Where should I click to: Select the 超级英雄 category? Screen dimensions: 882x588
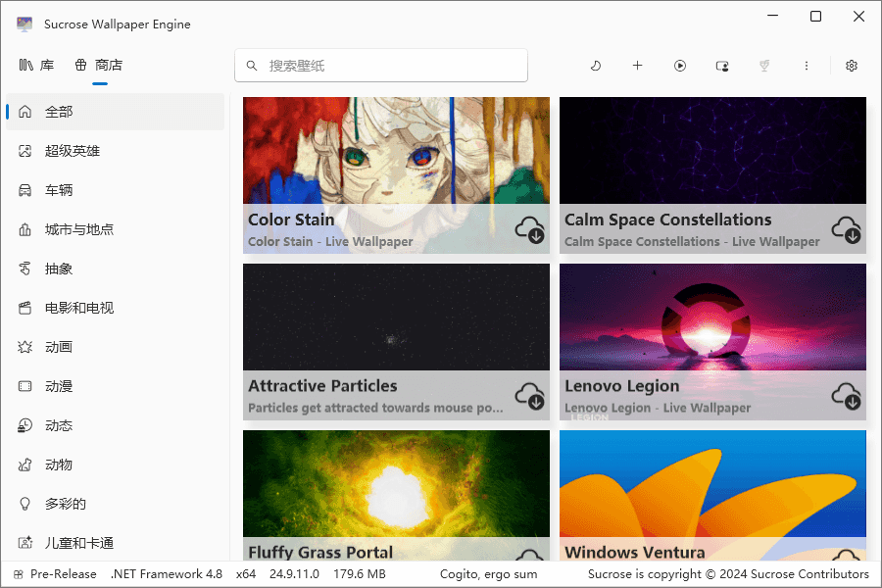coord(73,151)
